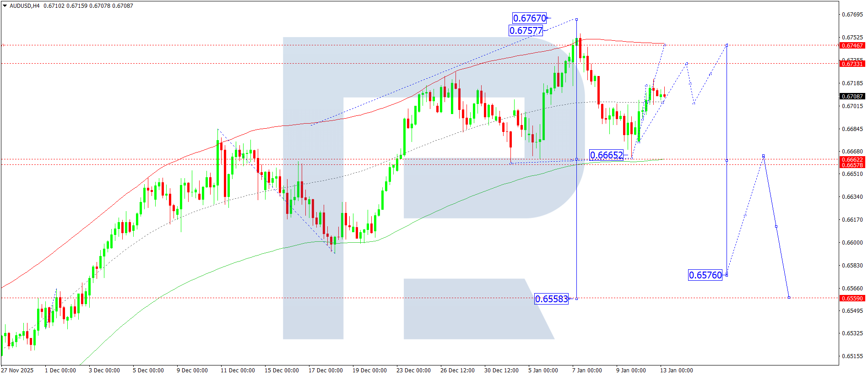Select the red 0.66578 axis price tag
This screenshot has height=376, width=868.
[x=852, y=165]
